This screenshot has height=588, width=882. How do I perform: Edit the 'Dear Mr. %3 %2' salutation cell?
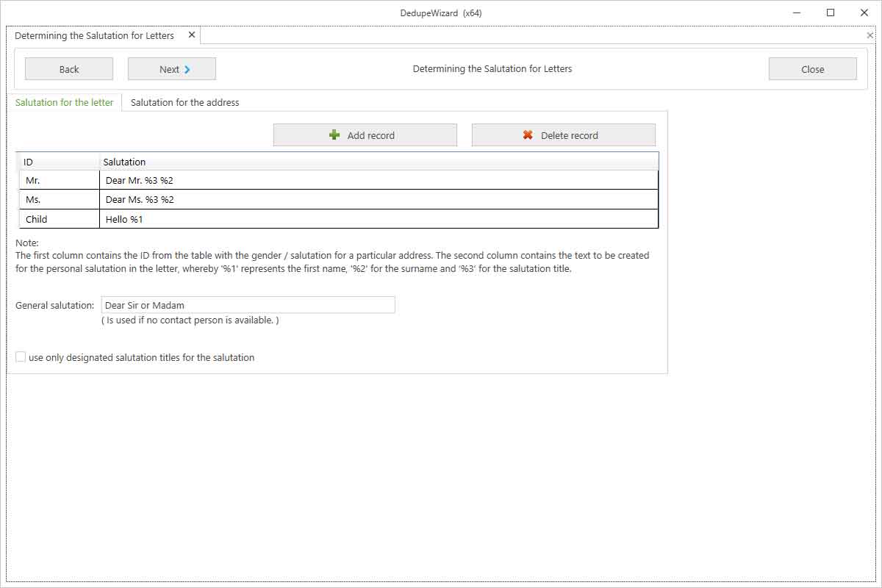(379, 180)
